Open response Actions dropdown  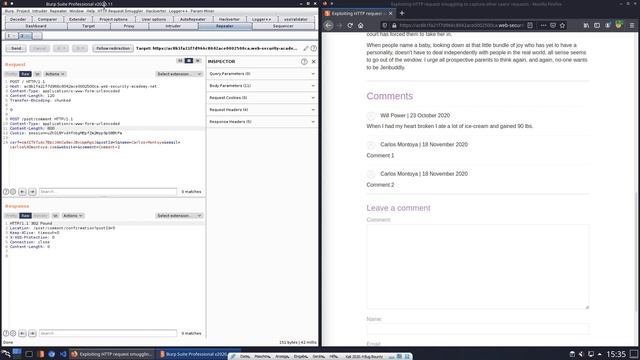click(73, 216)
